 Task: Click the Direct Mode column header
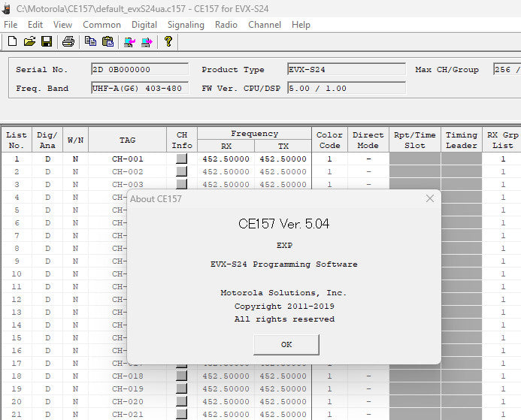click(368, 140)
